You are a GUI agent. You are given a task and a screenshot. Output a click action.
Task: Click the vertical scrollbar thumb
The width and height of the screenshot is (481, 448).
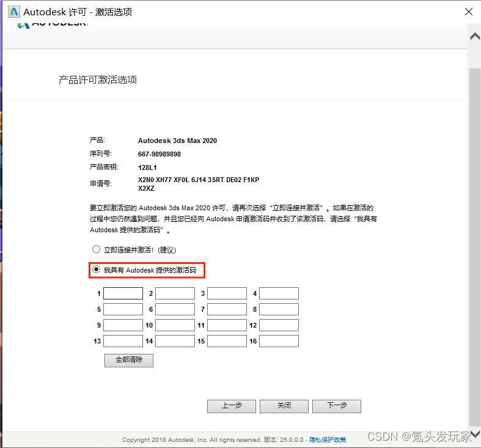(x=475, y=247)
